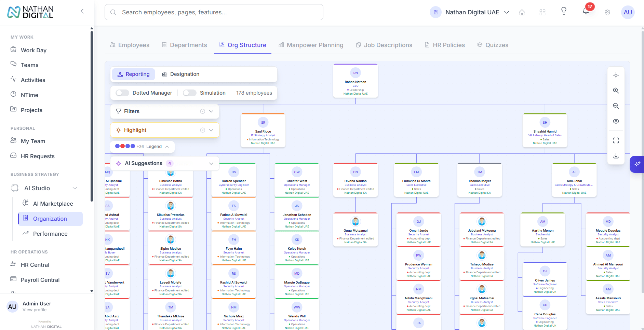The image size is (644, 330).
Task: Toggle the eye view icon on chart toolbar
Action: (616, 121)
